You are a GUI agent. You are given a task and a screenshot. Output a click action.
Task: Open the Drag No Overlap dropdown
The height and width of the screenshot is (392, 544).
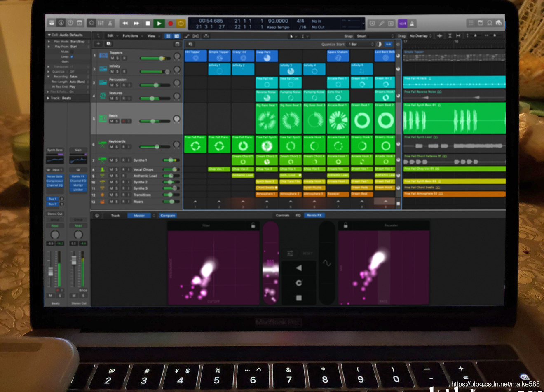coord(421,36)
